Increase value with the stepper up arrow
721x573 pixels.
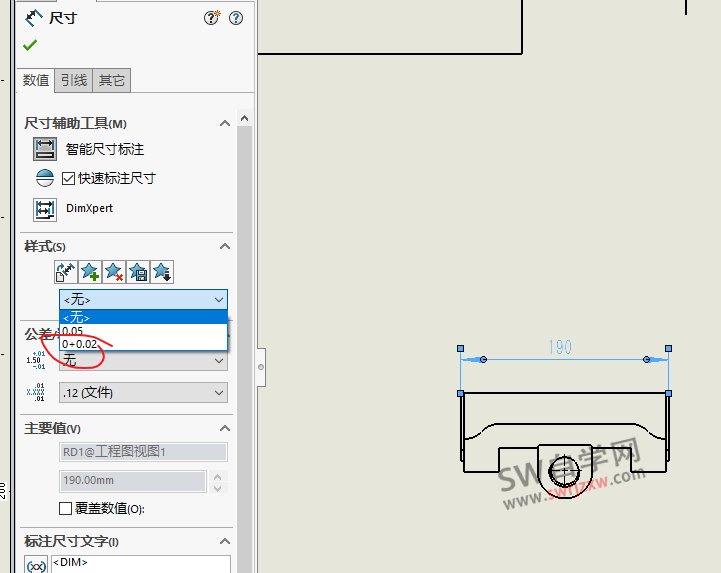pyautogui.click(x=218, y=476)
